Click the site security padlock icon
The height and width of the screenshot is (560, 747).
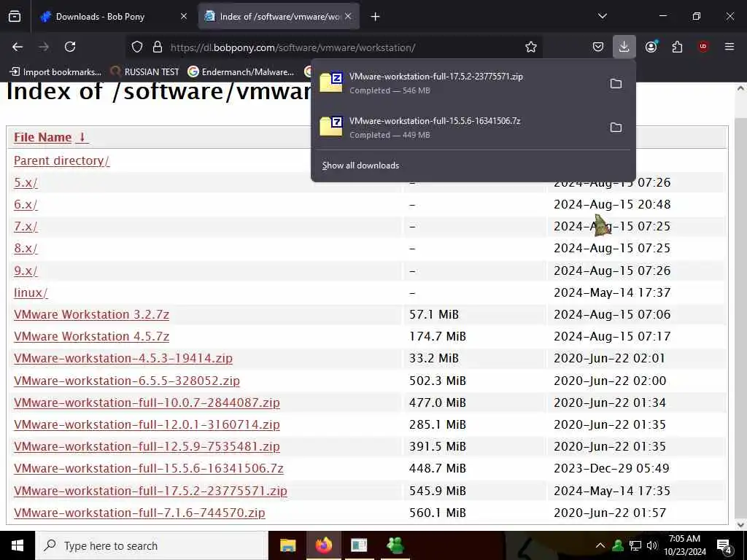[158, 47]
